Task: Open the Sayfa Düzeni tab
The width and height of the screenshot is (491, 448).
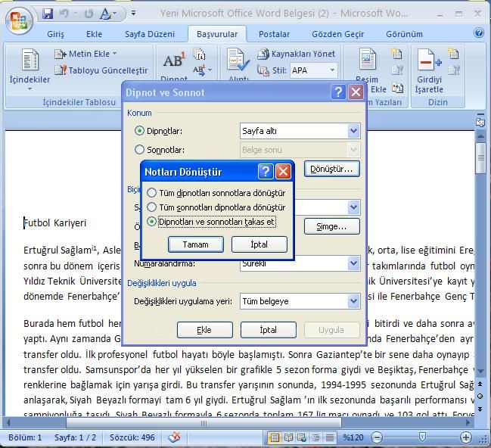Action: (x=150, y=34)
